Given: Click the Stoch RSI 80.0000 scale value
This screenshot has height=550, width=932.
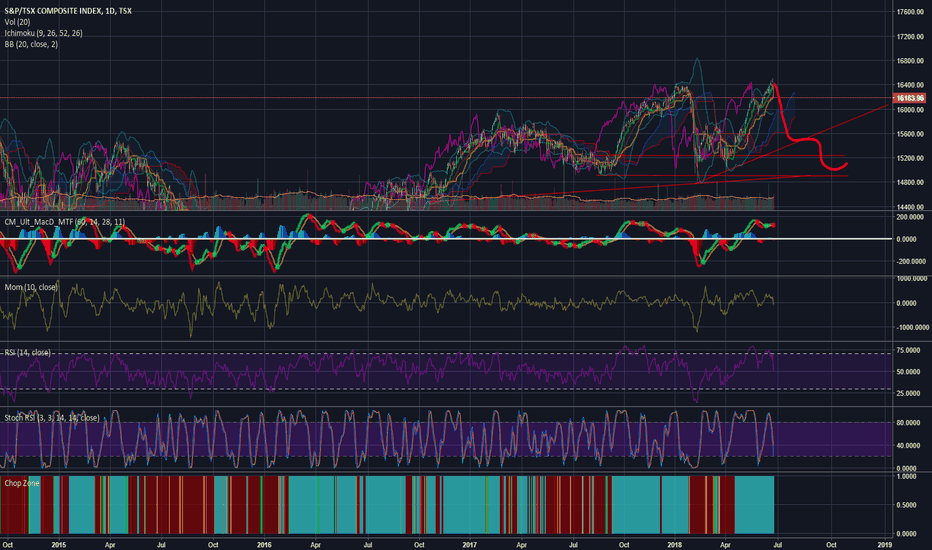Looking at the screenshot, I should (908, 423).
